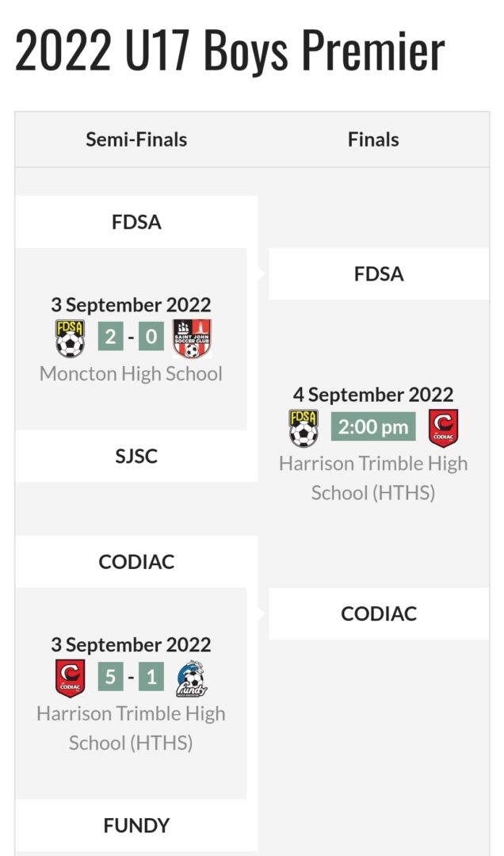Open CODIAC finalist team link

click(x=379, y=613)
